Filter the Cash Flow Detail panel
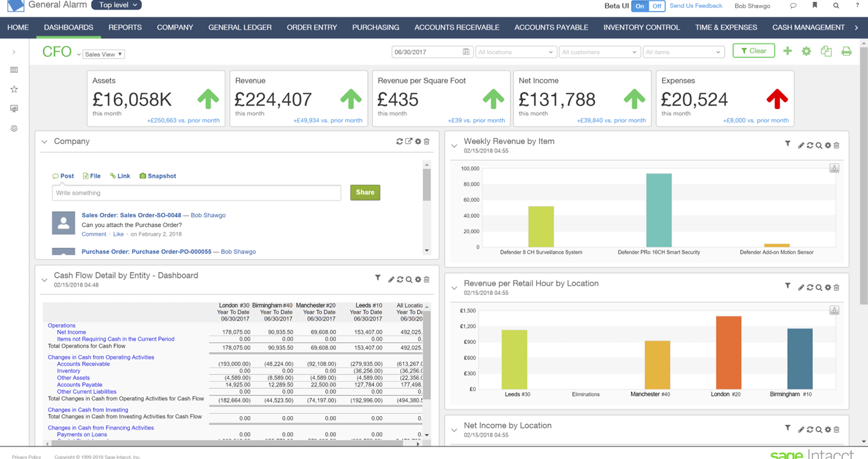868x459 pixels. 378,278
